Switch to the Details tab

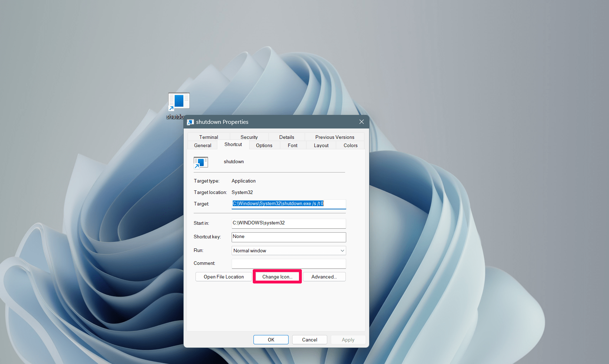point(287,137)
